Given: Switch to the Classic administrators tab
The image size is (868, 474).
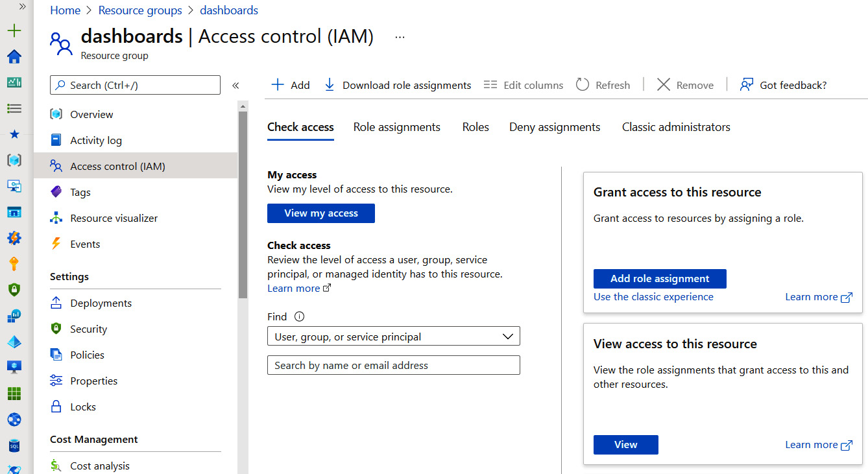Looking at the screenshot, I should click(676, 127).
